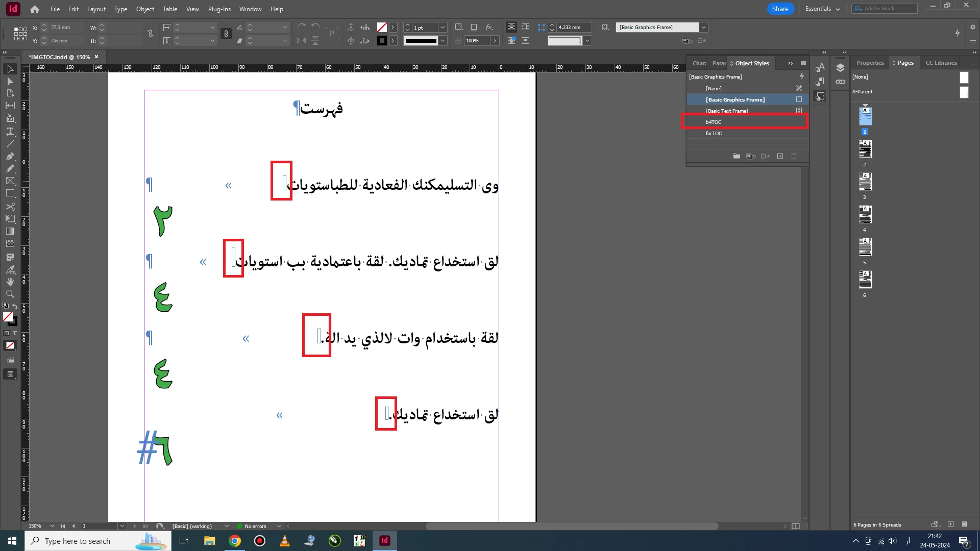Toggle constrain proportions for width and height

[151, 34]
